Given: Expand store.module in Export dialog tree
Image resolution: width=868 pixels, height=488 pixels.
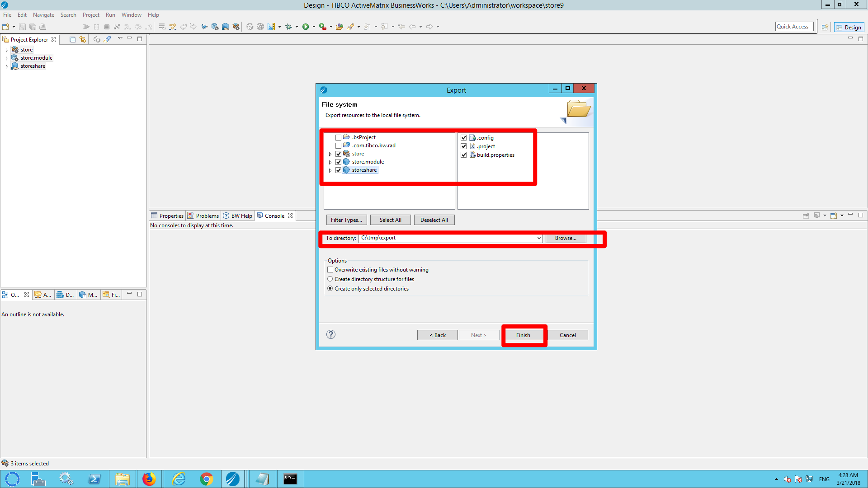Looking at the screenshot, I should tap(330, 162).
